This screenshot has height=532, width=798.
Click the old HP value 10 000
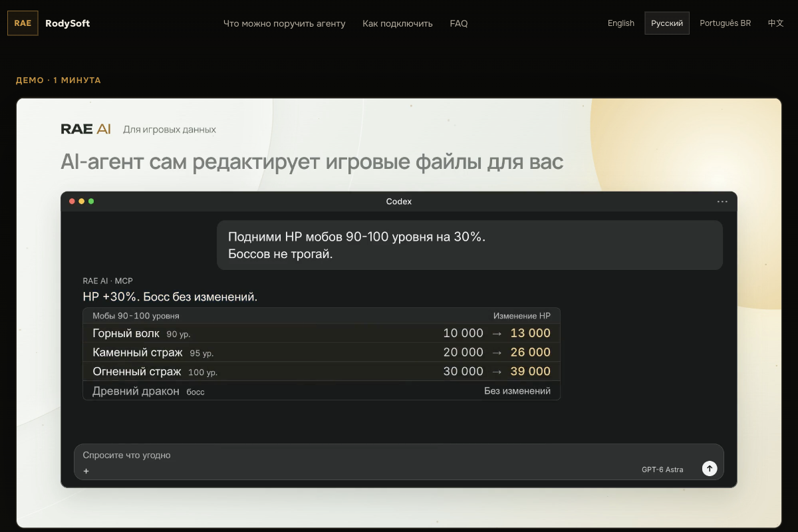(x=464, y=333)
